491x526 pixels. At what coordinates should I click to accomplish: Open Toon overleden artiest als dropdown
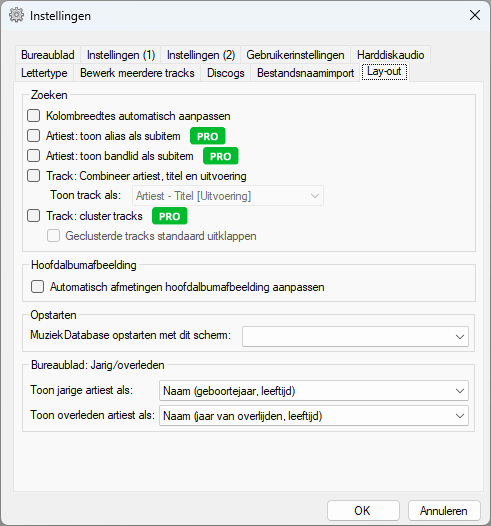314,416
